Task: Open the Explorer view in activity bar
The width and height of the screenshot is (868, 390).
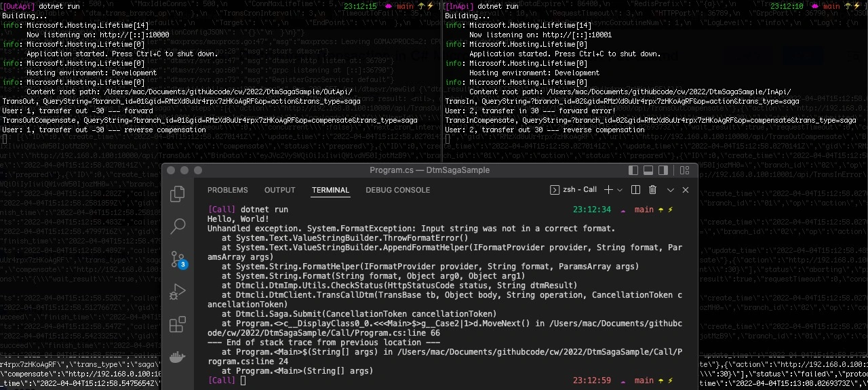Action: [178, 194]
